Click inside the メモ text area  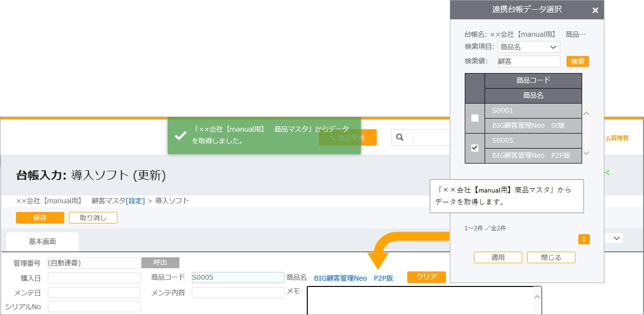tap(420, 300)
